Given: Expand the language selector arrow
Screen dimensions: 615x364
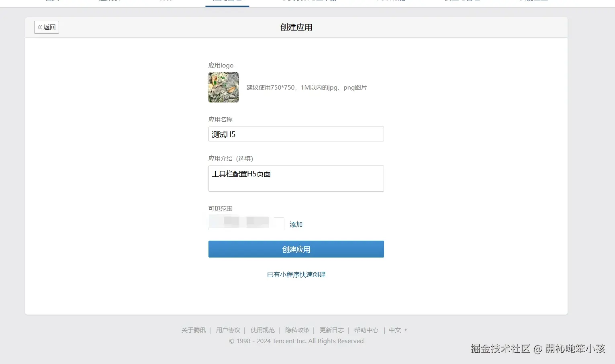Looking at the screenshot, I should (405, 330).
